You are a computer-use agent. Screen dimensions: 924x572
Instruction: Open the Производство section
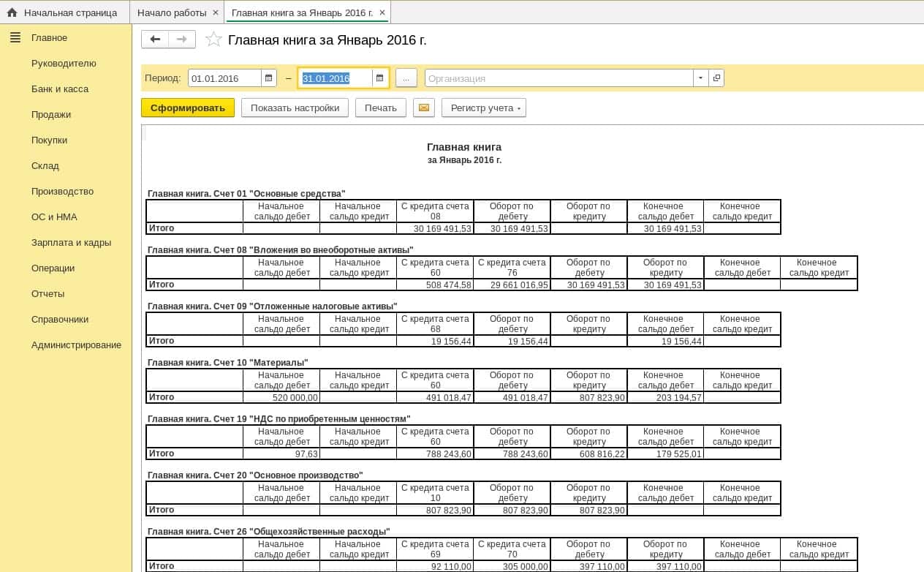coord(63,191)
